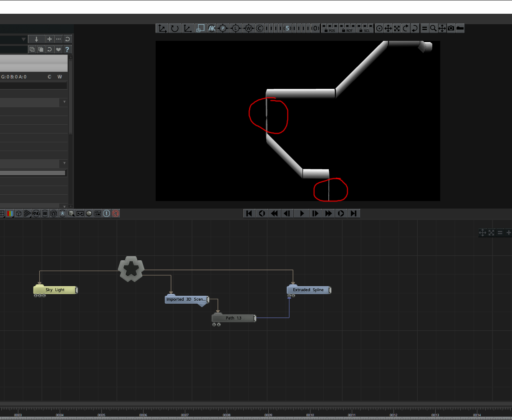Image resolution: width=512 pixels, height=420 pixels.
Task: Click the heart favourites icon
Action: pyautogui.click(x=58, y=50)
